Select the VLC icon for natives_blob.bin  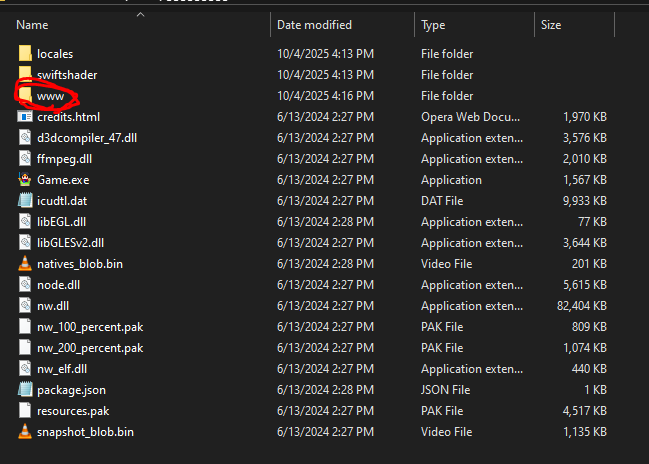click(25, 264)
